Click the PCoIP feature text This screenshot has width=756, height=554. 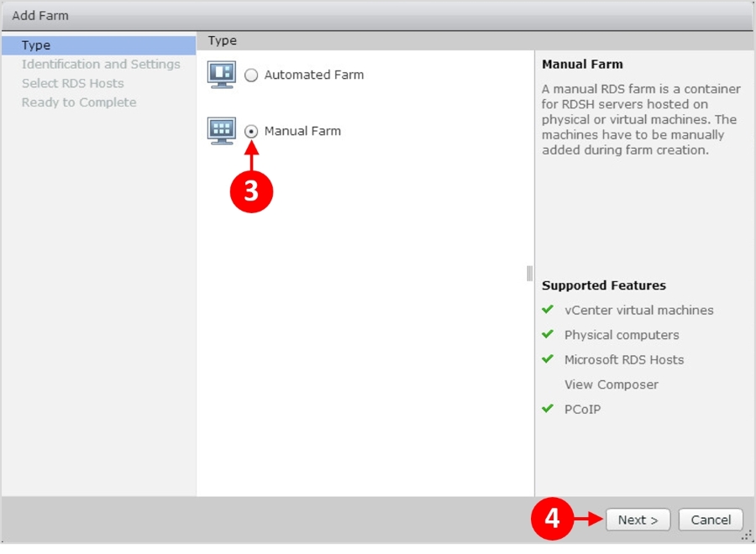pos(582,410)
